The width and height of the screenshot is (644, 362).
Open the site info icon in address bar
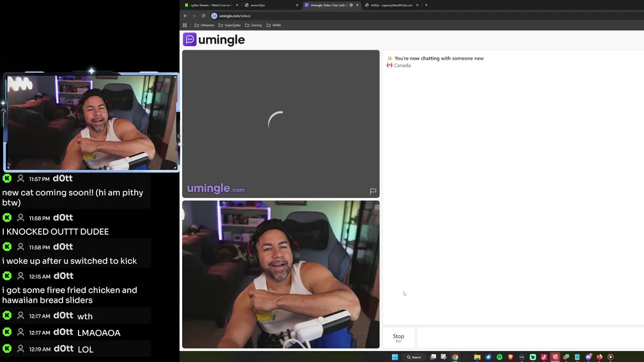coord(214,16)
